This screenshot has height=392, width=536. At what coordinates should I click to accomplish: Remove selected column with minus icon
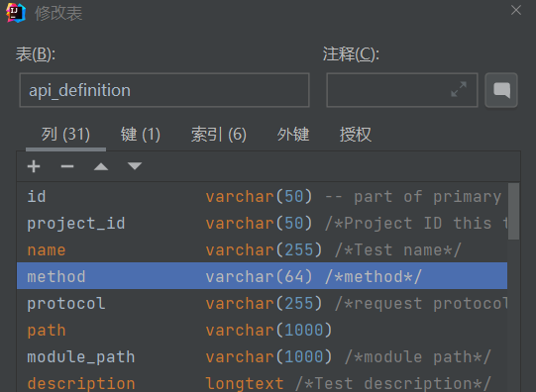click(x=67, y=166)
